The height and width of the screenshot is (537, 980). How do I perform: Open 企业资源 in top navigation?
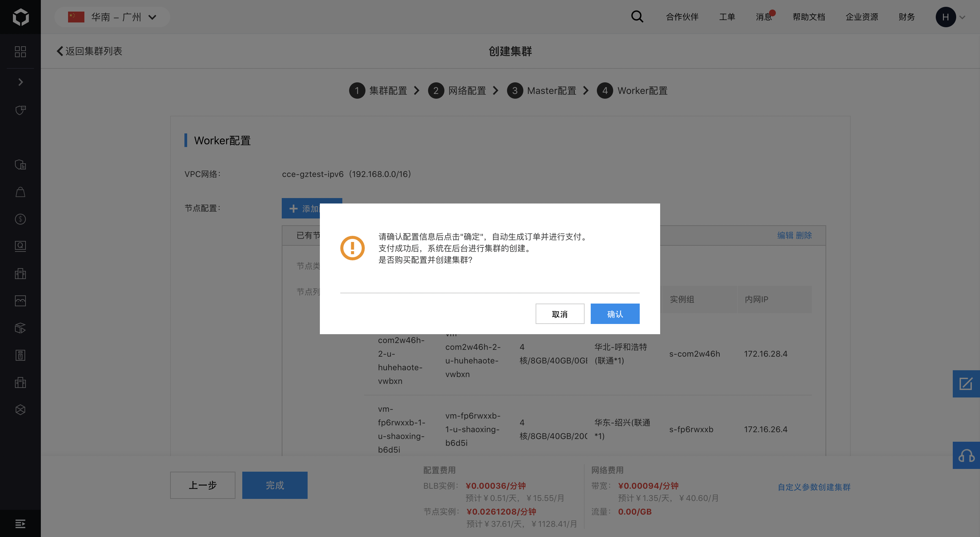click(x=862, y=17)
